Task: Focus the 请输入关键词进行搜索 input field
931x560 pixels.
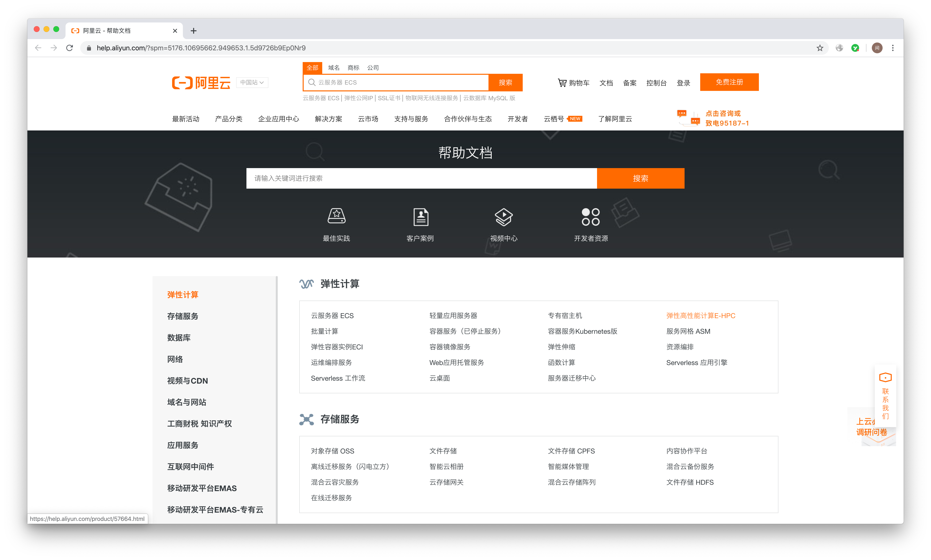Action: (x=421, y=178)
